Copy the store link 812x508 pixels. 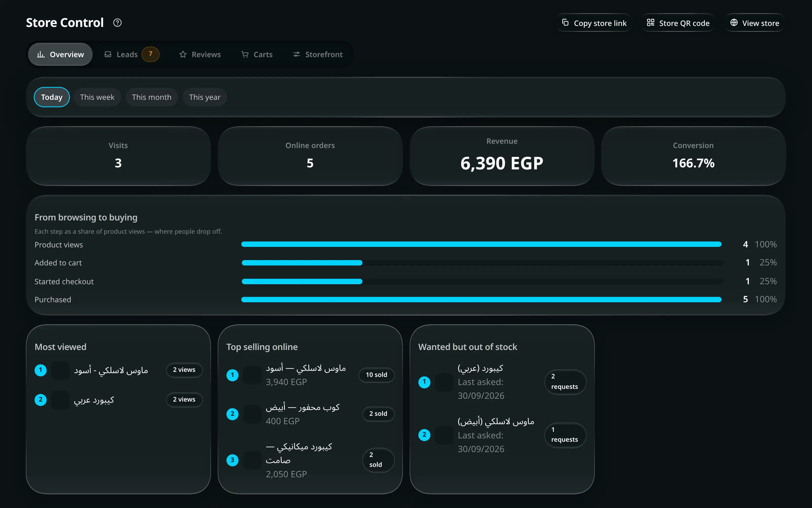pos(594,23)
